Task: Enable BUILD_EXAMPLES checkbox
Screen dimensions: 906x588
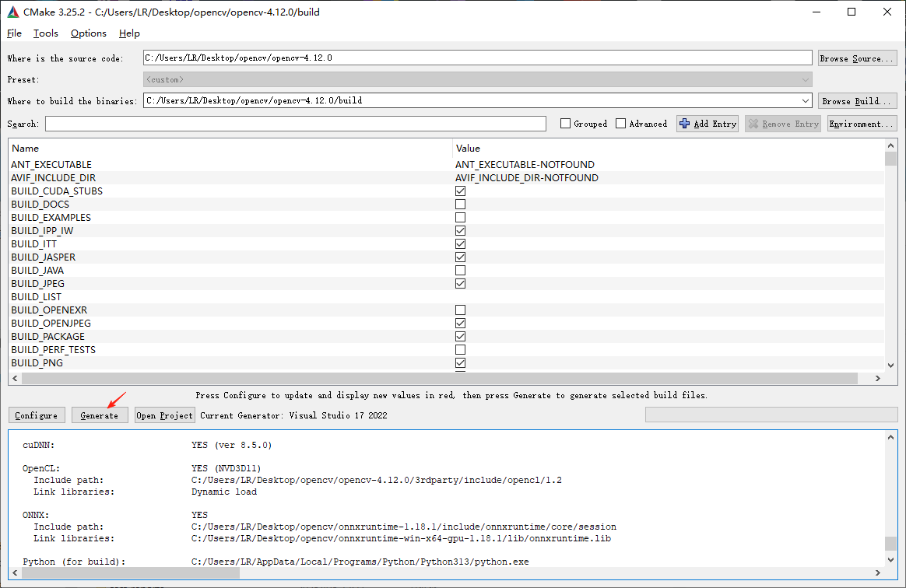Action: pyautogui.click(x=461, y=218)
